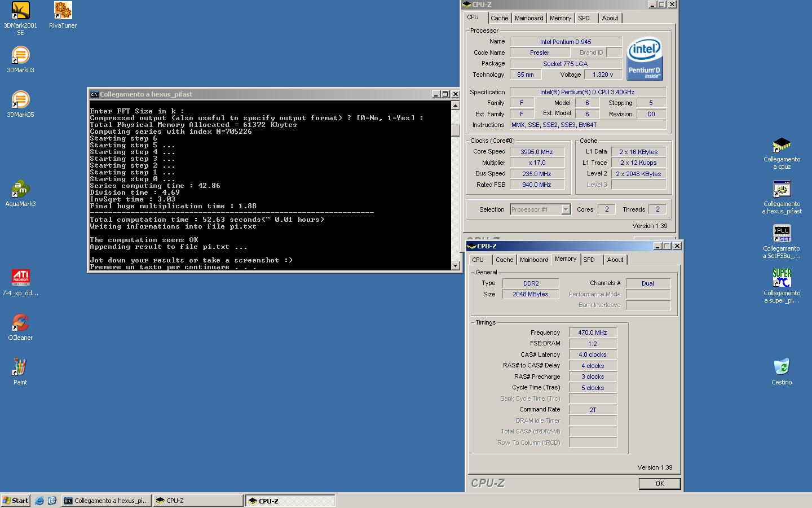812x508 pixels.
Task: Open Cache tab in lower CPU-Z window
Action: tap(504, 260)
